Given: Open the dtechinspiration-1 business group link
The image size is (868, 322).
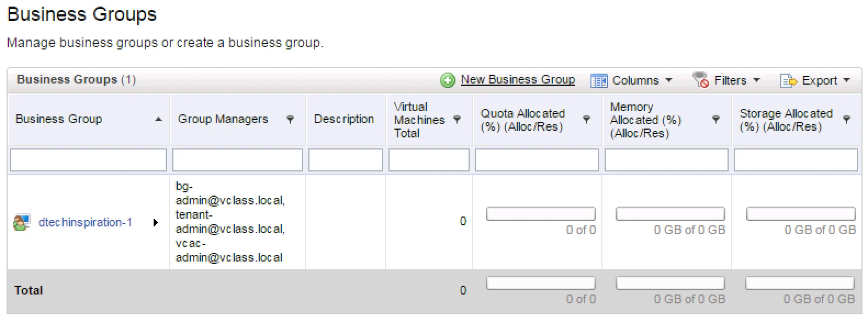Looking at the screenshot, I should click(x=85, y=223).
